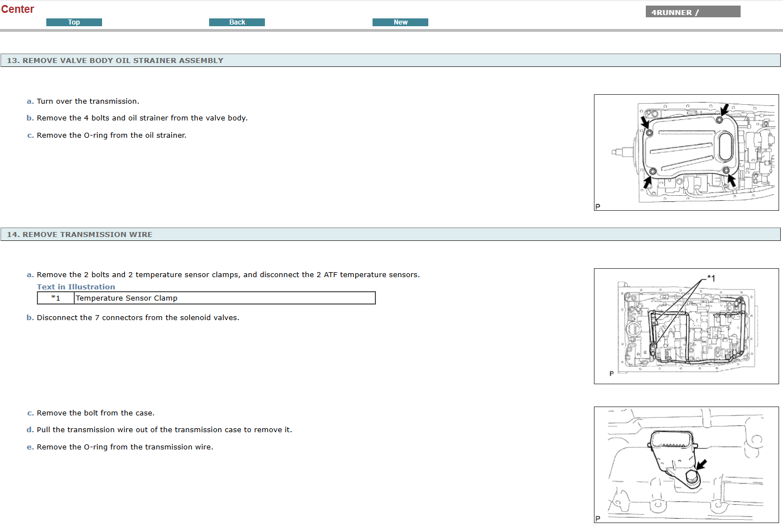Image resolution: width=783 pixels, height=532 pixels.
Task: Click the step 'Remove the bolt from the case'
Action: pos(95,413)
